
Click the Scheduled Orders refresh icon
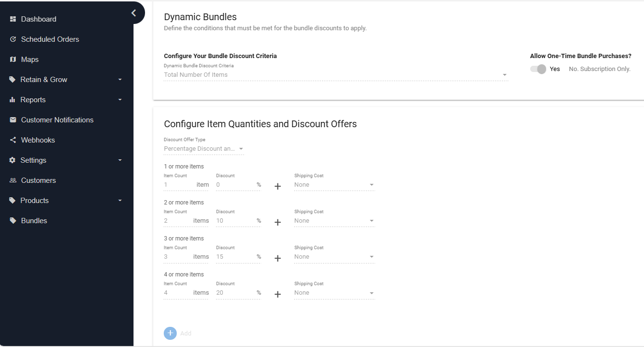click(x=13, y=39)
